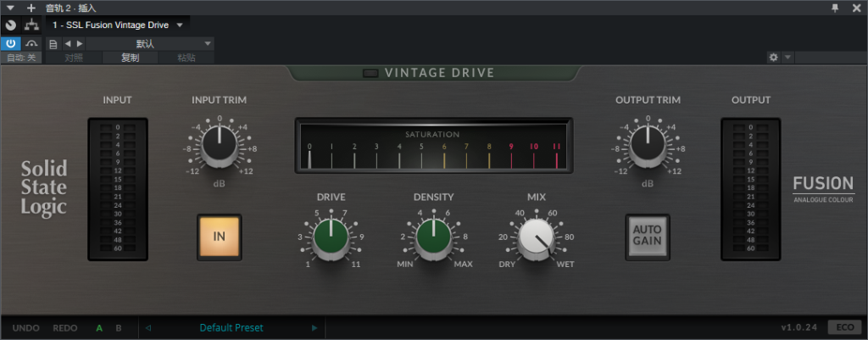Click the INPUT TRIM knob
868x340 pixels.
[220, 145]
